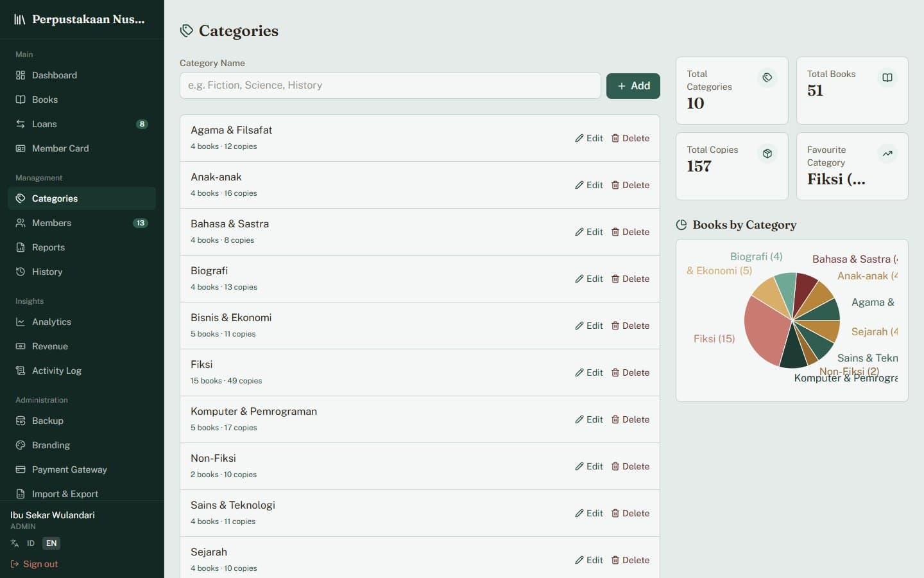Delete the Komputer & Pemrograman category
The width and height of the screenshot is (924, 578).
click(630, 419)
